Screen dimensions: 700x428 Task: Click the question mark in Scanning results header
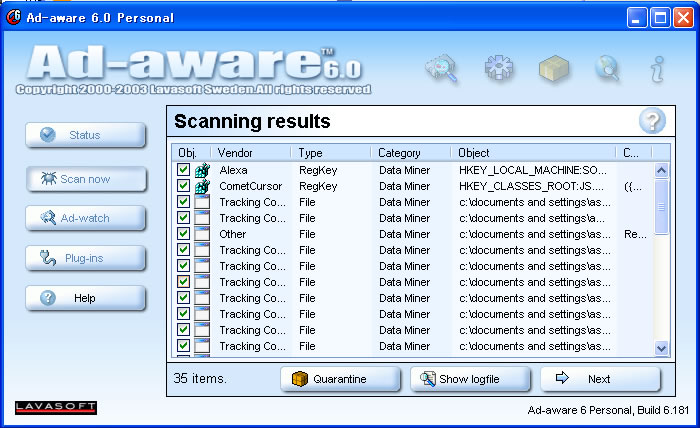point(652,121)
